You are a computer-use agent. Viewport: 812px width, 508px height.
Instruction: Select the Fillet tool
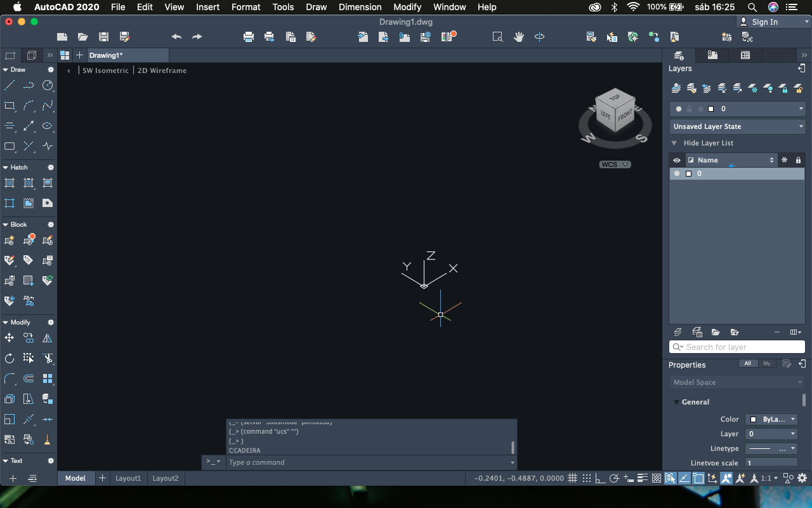[10, 378]
